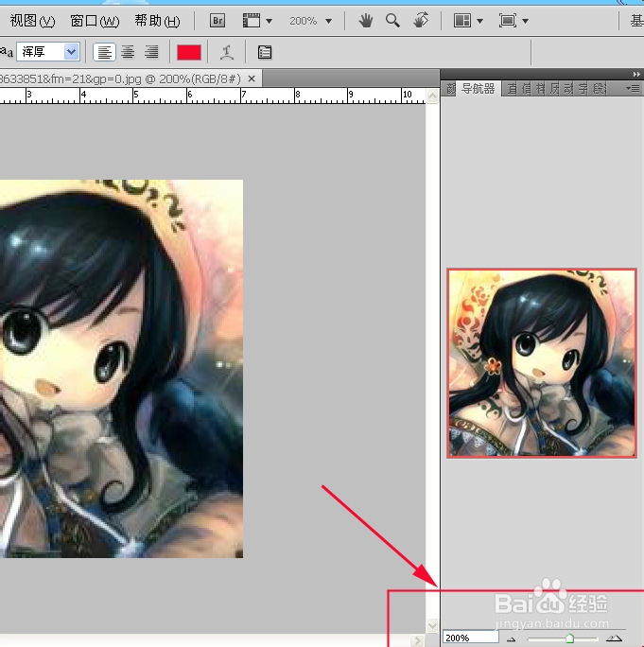
Task: Expand the Arrange Documents dropdown arrow
Action: [x=479, y=21]
